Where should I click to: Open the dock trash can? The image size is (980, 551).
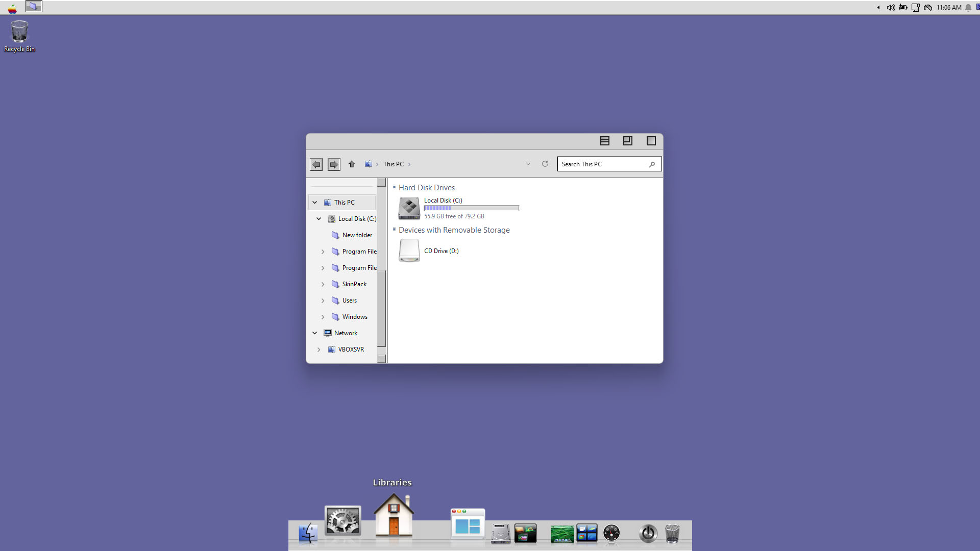coord(672,534)
